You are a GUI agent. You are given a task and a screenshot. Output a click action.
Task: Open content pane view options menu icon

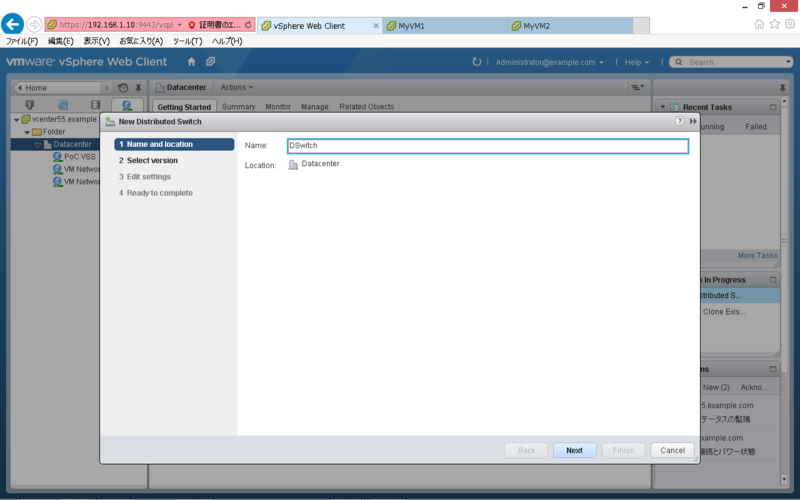638,87
